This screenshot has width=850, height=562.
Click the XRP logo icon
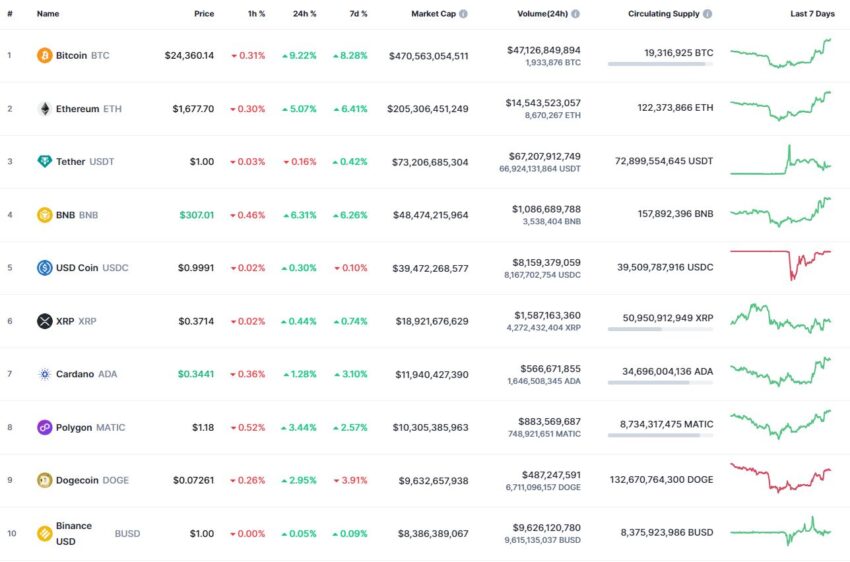click(x=44, y=321)
